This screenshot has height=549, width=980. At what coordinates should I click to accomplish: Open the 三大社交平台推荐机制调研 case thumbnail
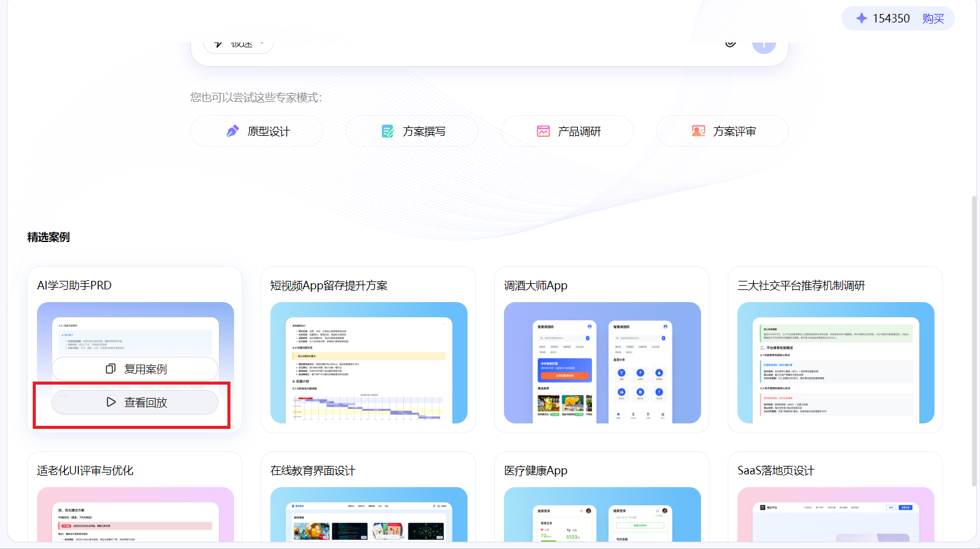point(836,363)
